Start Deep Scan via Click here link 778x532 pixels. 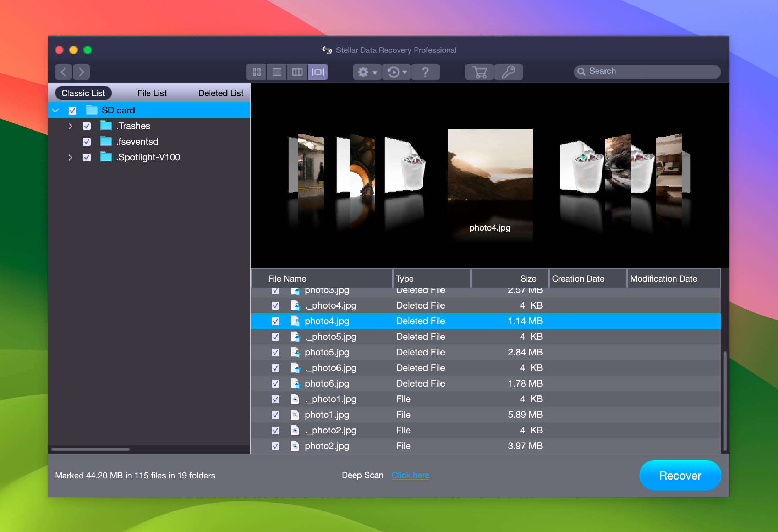coord(410,475)
